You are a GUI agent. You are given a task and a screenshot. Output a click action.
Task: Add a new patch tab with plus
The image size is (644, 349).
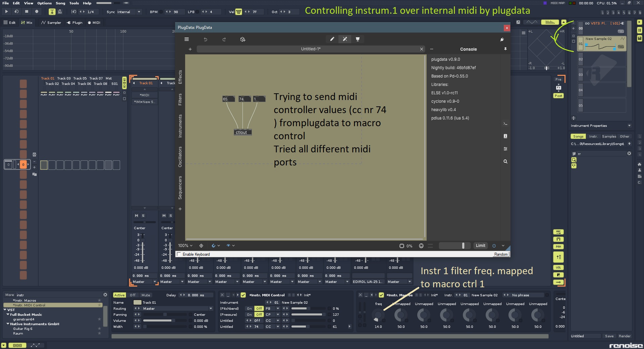point(190,49)
